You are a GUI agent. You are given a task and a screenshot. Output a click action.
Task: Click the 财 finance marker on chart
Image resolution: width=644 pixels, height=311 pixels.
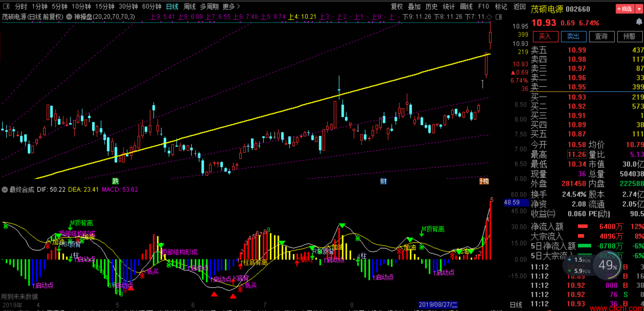(383, 181)
